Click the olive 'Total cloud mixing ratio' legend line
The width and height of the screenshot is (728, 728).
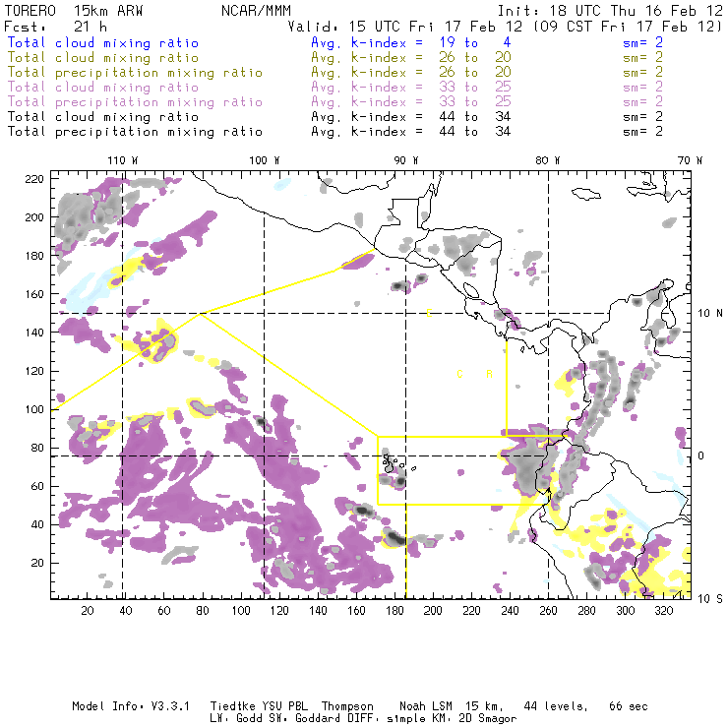[103, 58]
